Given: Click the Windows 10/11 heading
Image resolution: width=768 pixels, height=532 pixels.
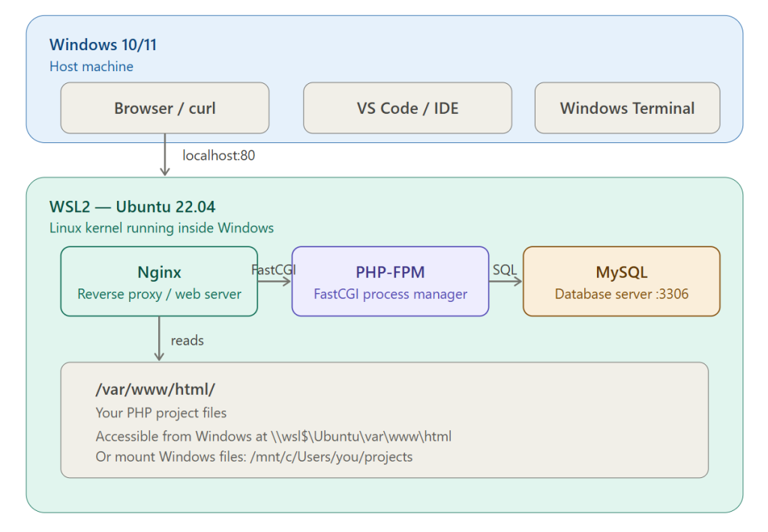Looking at the screenshot, I should click(x=103, y=45).
